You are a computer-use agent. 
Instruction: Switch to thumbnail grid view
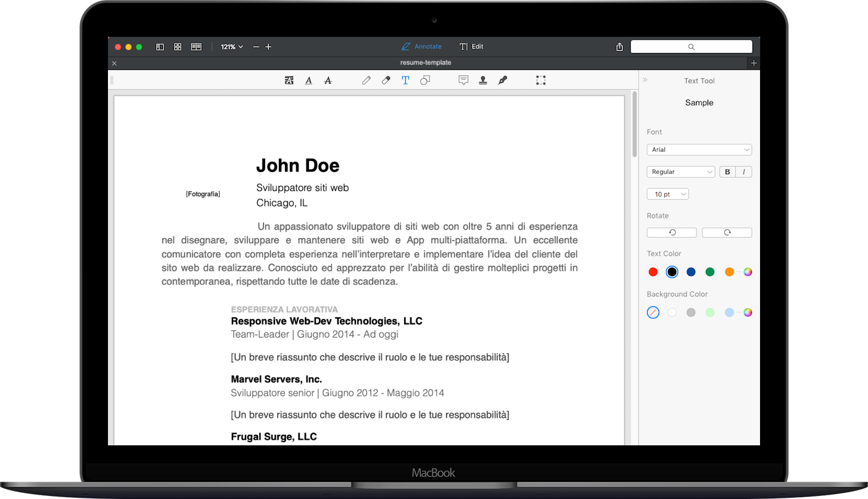178,47
